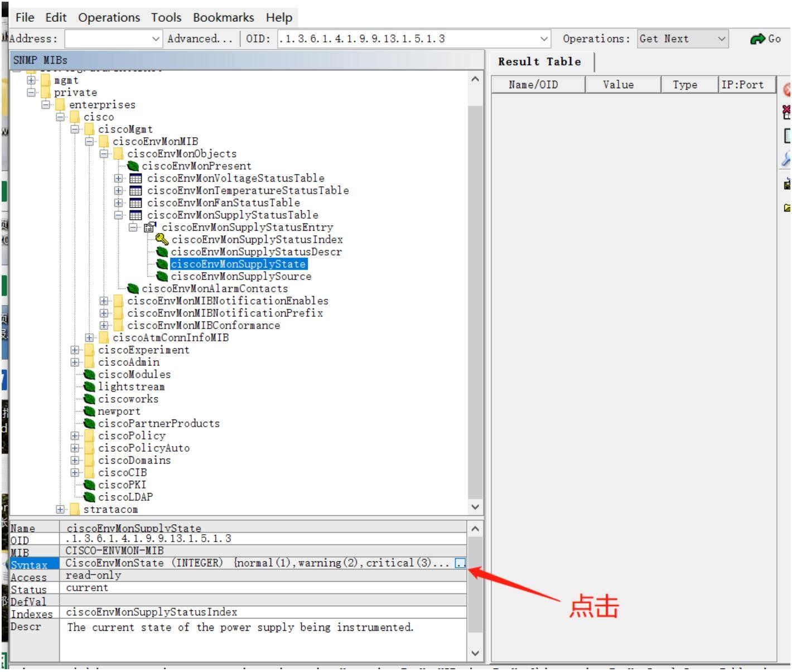The height and width of the screenshot is (672, 792).
Task: Click the Value column header
Action: coord(622,85)
